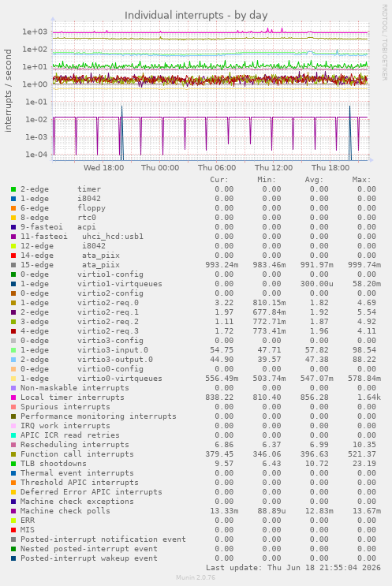Click the 1e+03 y-axis label
Viewport: 392px width, 586px height.
35,32
